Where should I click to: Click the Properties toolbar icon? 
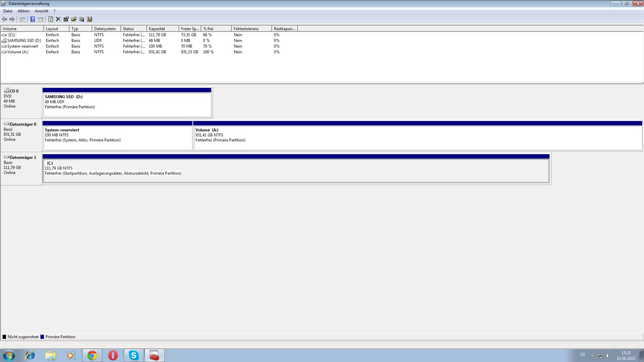66,19
